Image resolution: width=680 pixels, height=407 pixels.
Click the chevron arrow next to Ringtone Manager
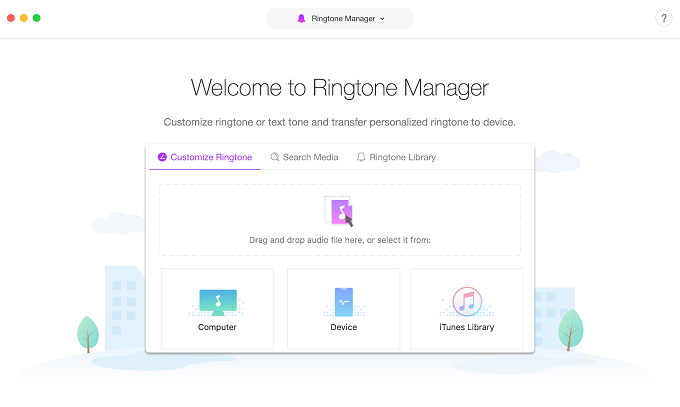[x=382, y=19]
